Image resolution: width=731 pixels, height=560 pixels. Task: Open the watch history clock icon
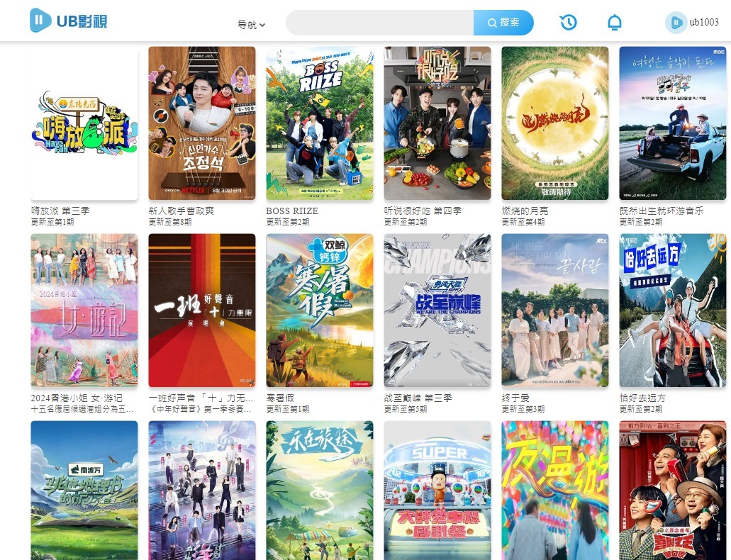569,22
